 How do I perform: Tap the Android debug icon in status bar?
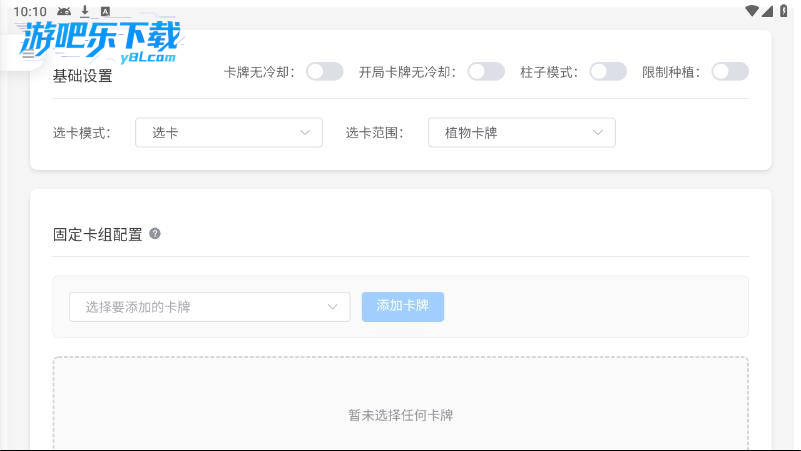pyautogui.click(x=64, y=11)
